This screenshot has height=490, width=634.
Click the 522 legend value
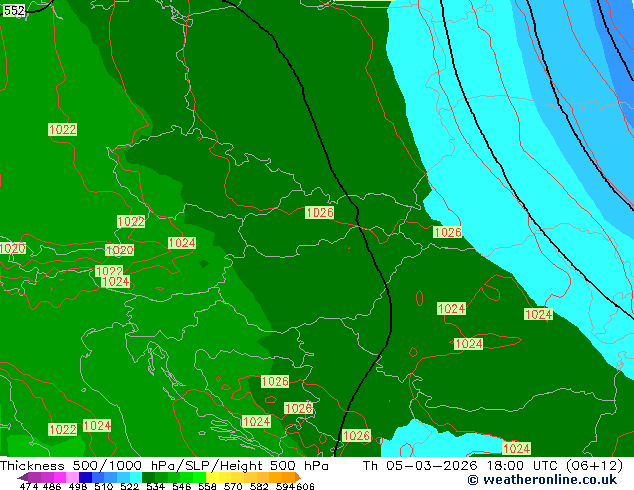(x=129, y=486)
